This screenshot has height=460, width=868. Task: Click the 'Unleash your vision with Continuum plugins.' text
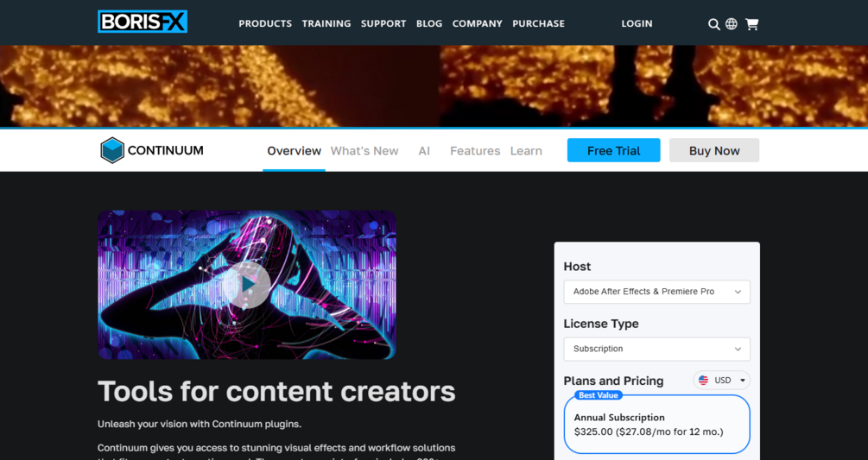[200, 424]
